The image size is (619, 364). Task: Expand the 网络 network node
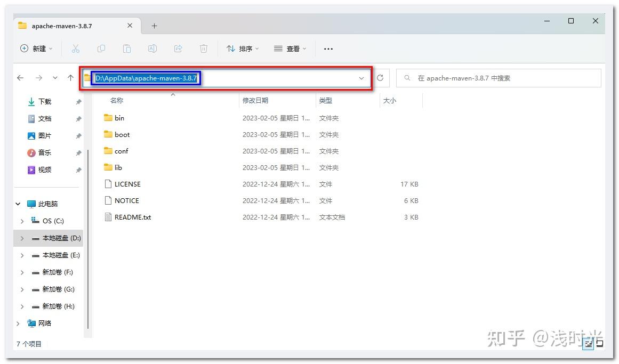click(x=18, y=323)
